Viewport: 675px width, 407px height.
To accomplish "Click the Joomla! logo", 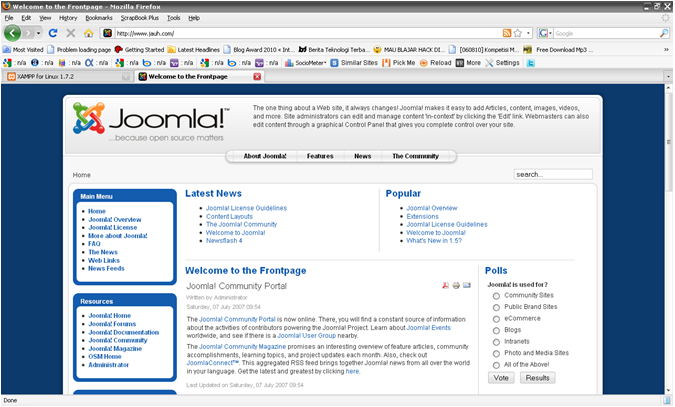I will tap(151, 121).
